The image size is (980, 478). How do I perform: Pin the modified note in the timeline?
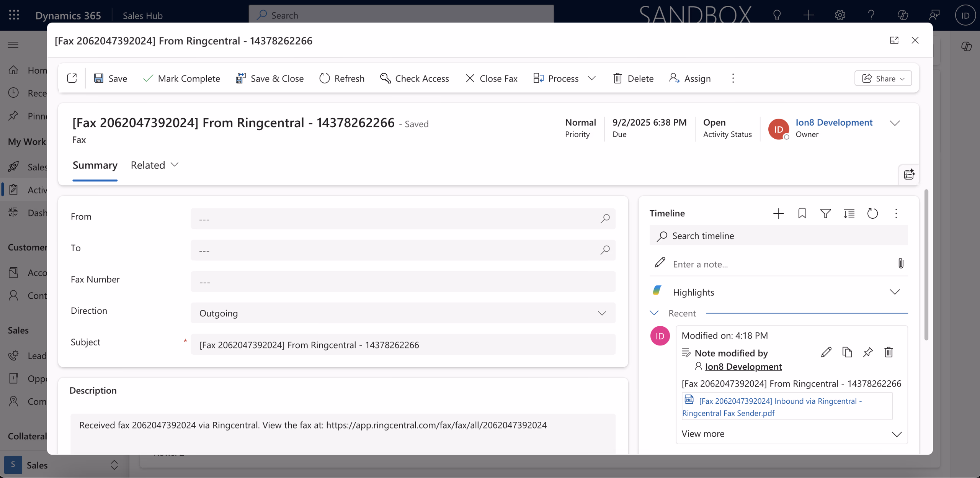click(x=868, y=352)
